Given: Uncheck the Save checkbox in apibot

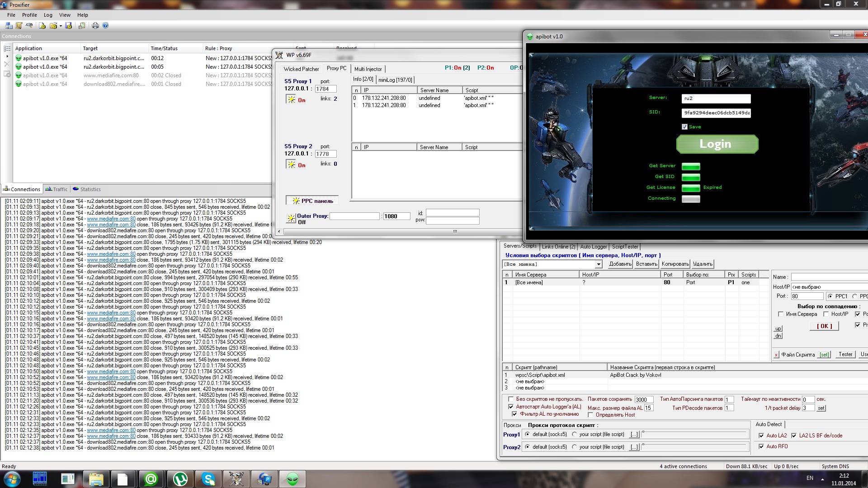Looking at the screenshot, I should coord(684,127).
